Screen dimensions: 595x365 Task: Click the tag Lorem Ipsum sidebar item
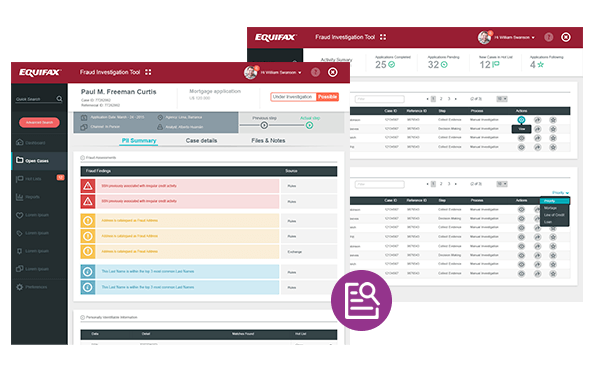[x=32, y=233]
